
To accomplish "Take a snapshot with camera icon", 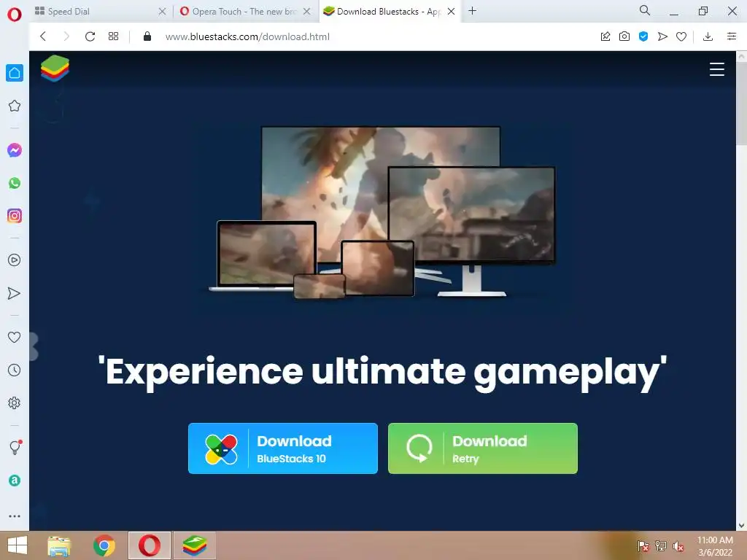I will click(624, 36).
